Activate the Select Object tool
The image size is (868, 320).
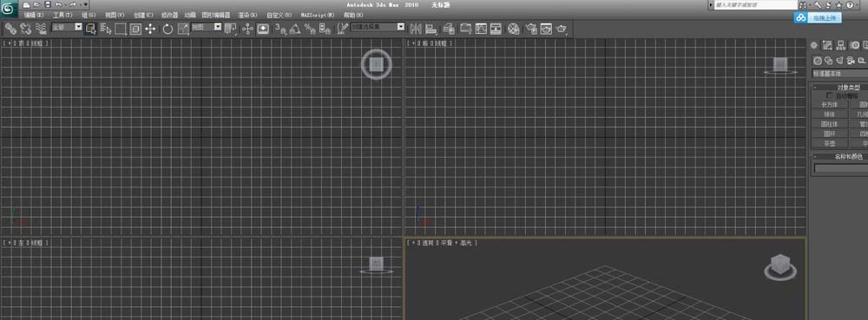(91, 29)
